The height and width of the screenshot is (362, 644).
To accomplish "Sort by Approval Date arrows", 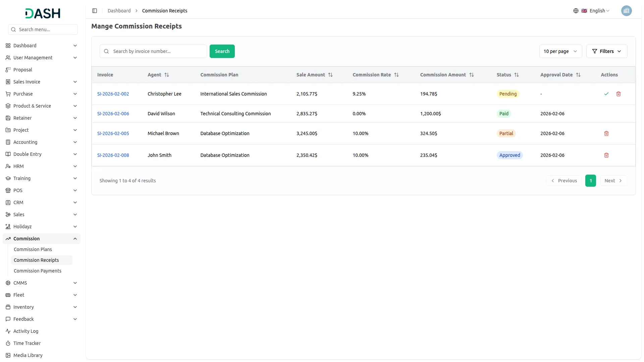I will [578, 75].
